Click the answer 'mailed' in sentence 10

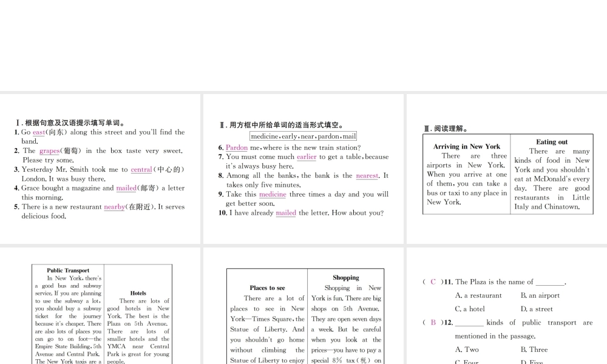pyautogui.click(x=286, y=213)
